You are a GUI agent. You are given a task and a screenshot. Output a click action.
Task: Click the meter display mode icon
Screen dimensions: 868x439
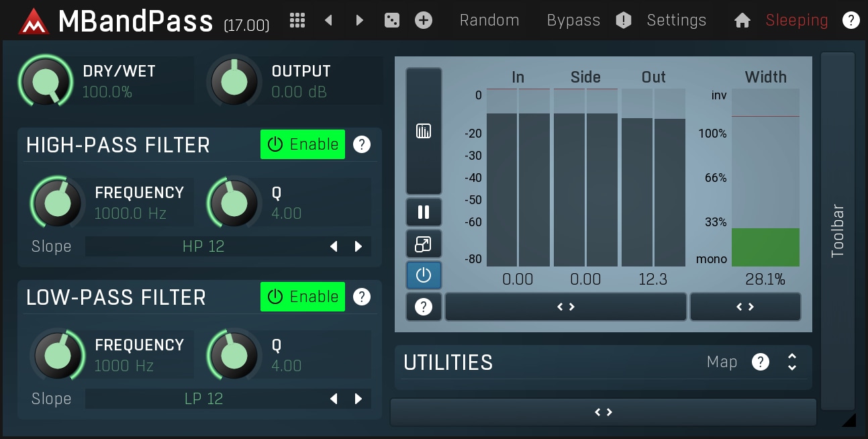tap(424, 131)
